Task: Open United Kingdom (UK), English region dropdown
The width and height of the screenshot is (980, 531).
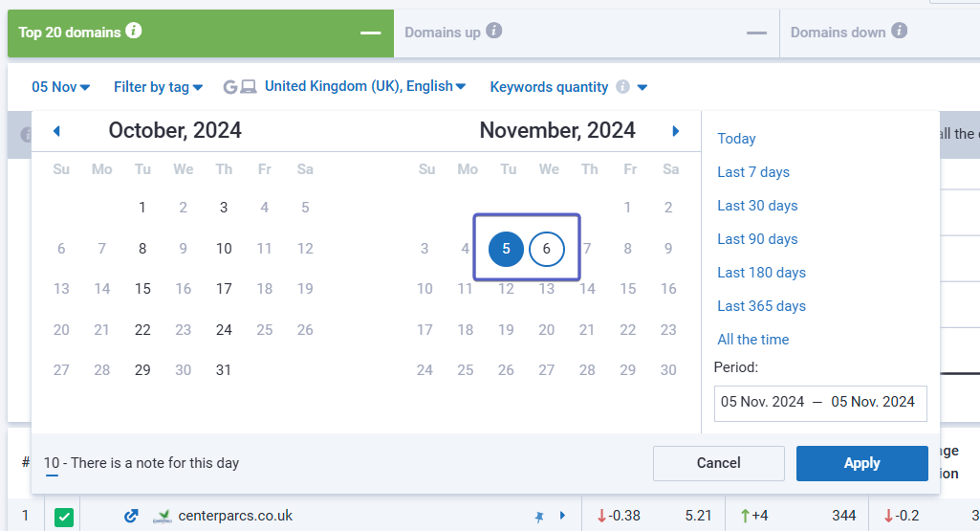Action: pyautogui.click(x=364, y=86)
